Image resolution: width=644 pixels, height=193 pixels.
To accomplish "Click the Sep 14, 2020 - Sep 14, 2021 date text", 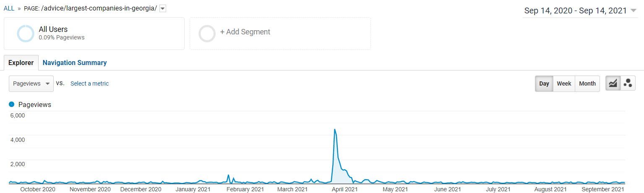I will point(575,11).
